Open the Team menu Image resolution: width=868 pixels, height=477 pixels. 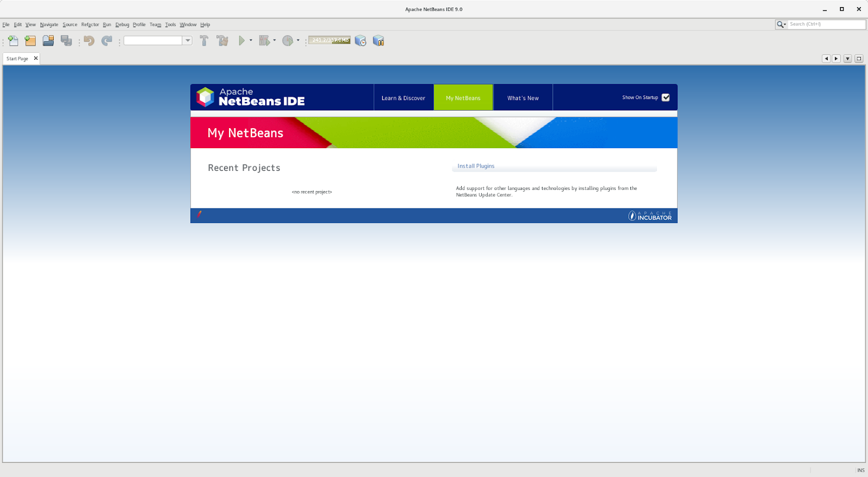pyautogui.click(x=155, y=24)
